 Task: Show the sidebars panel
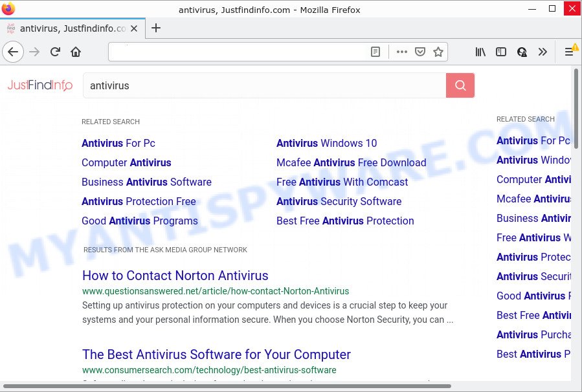point(500,52)
